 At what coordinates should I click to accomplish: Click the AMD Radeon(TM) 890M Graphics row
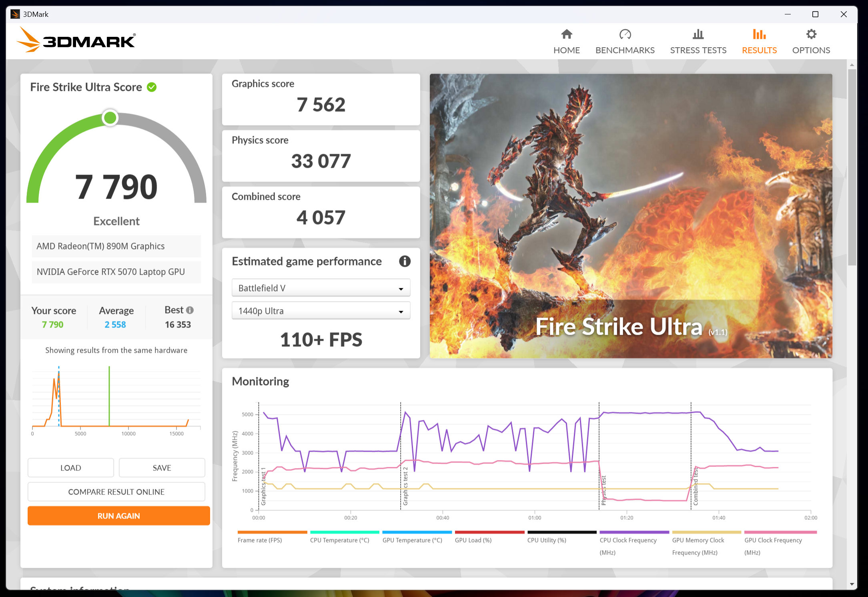pyautogui.click(x=116, y=246)
